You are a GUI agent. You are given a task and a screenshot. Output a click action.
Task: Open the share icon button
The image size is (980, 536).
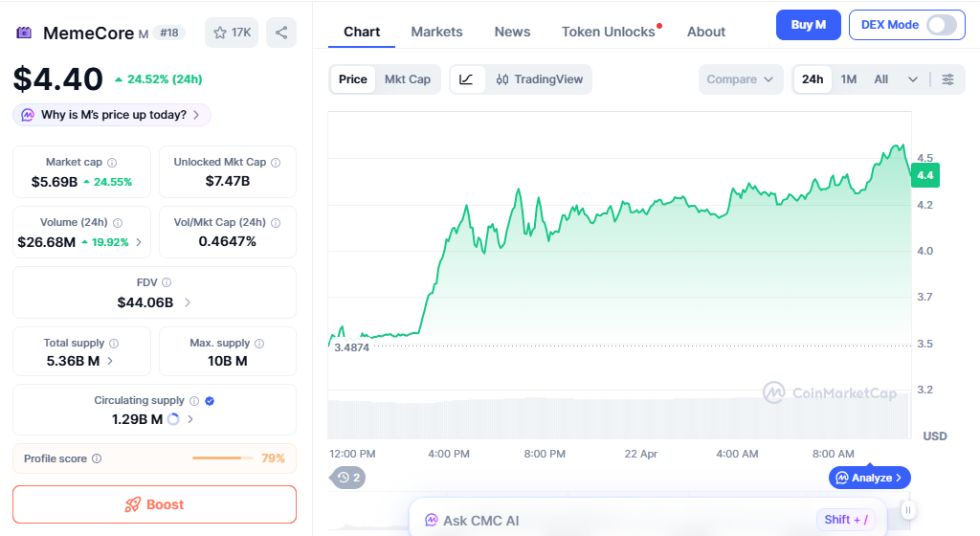281,33
